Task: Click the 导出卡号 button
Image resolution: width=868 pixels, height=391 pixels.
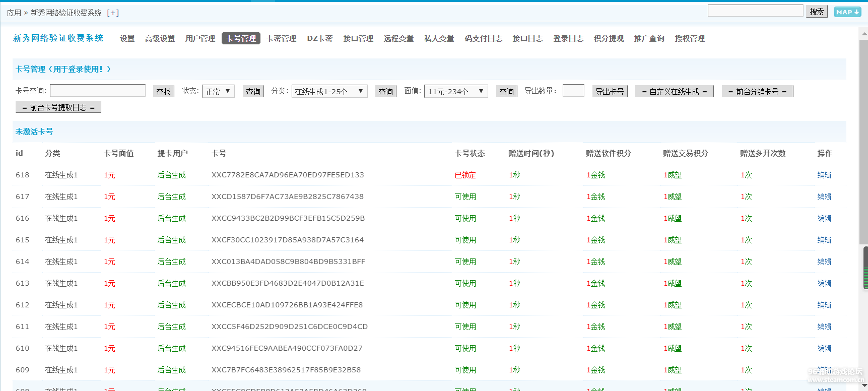Action: [610, 91]
